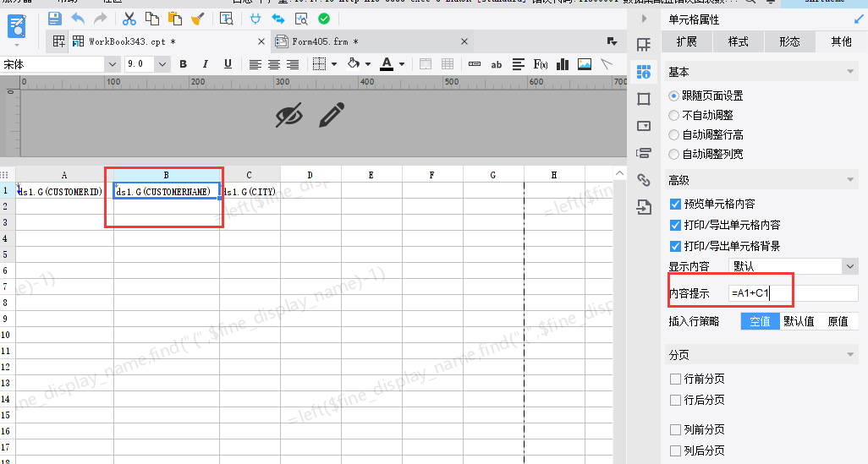Screen dimensions: 868x464
Task: Click the Paste clipboard icon
Action: point(175,19)
